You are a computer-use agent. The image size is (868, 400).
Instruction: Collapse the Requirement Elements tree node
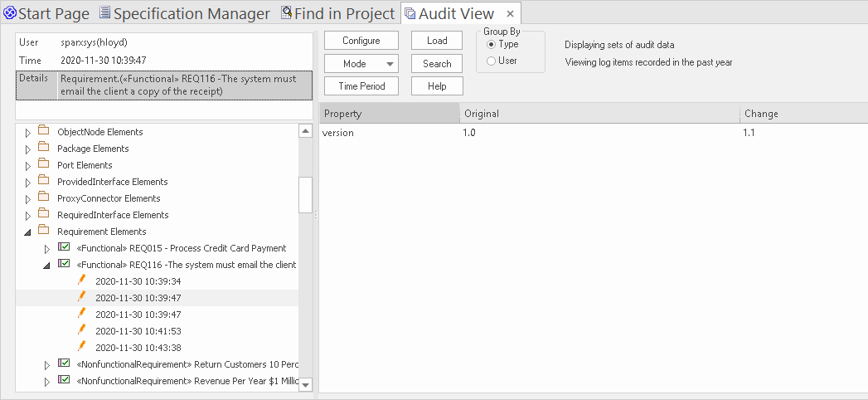point(27,232)
